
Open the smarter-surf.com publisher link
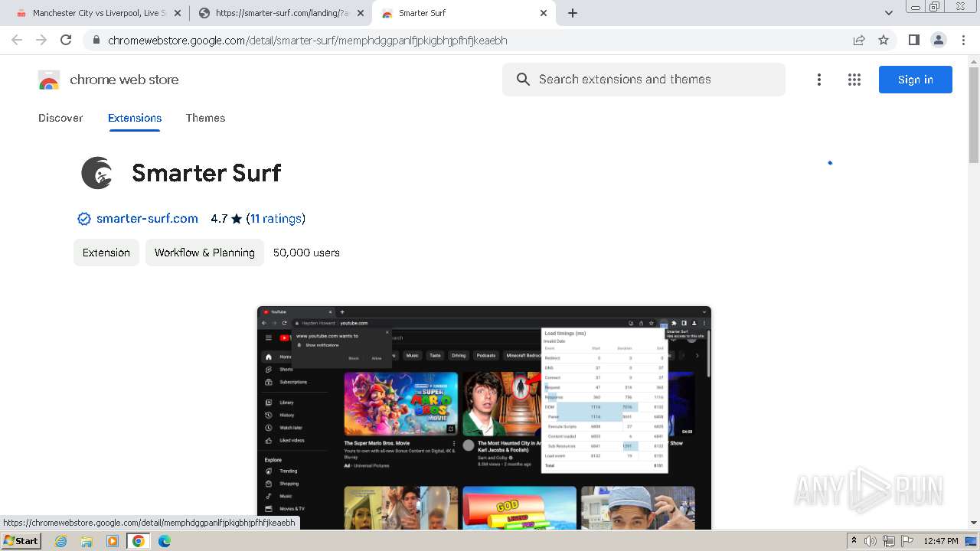[x=147, y=219]
